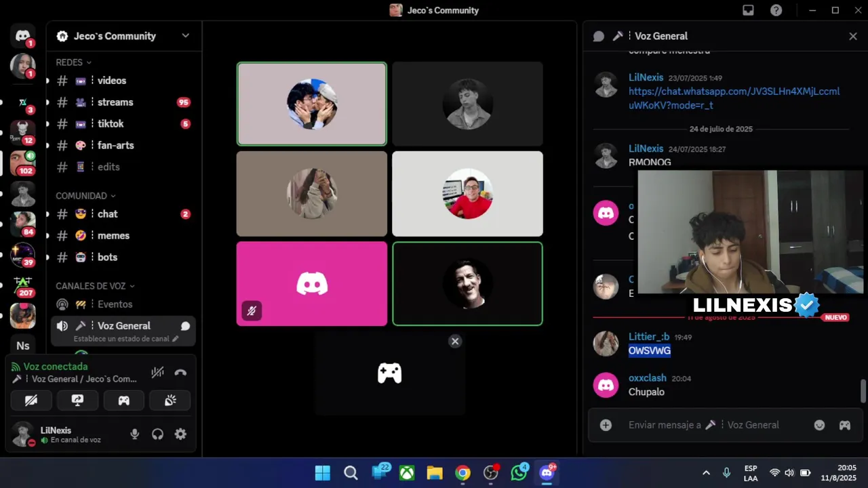The width and height of the screenshot is (868, 488).
Task: Open emoji picker in message box
Action: 819,425
